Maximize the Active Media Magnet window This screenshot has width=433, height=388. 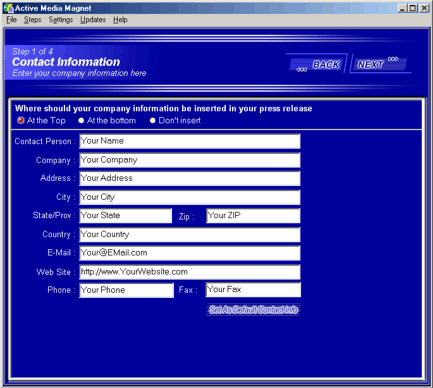point(413,8)
